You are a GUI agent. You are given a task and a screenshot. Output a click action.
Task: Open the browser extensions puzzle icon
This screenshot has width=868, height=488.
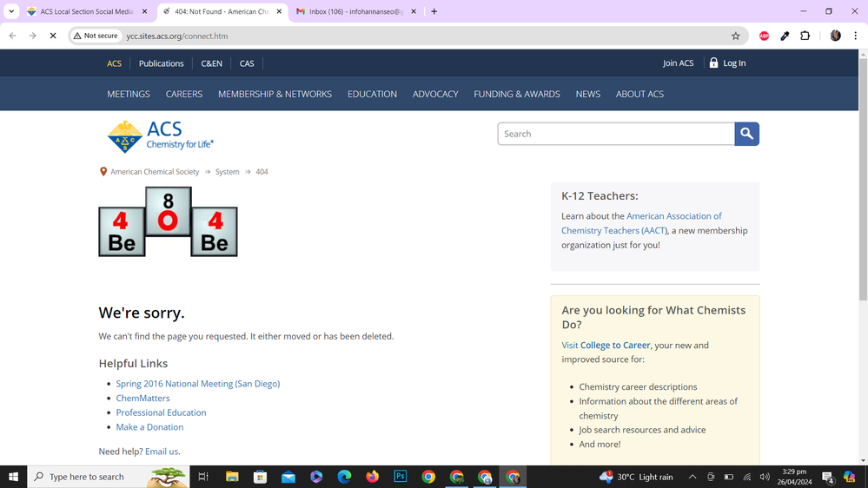(x=805, y=36)
